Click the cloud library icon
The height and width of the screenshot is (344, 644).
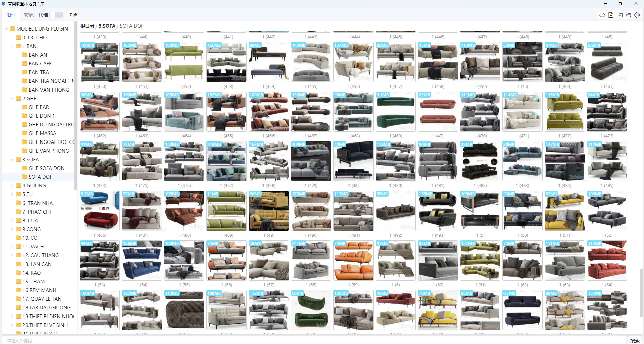[x=602, y=15]
